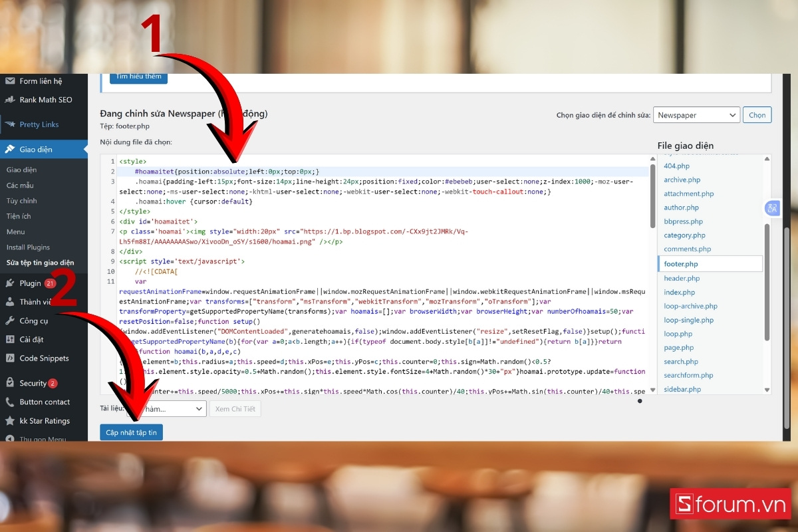Open footer.php from the File giao diện list
This screenshot has height=532, width=798.
pos(681,263)
